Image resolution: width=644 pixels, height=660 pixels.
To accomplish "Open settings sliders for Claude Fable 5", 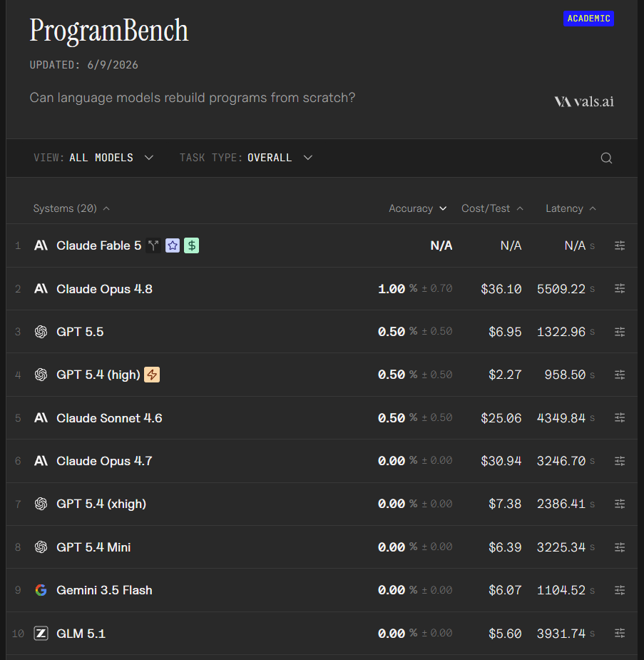I will pyautogui.click(x=620, y=245).
